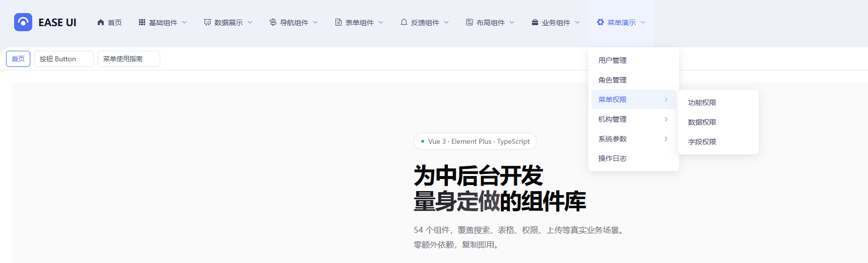Collapse the 菜单演示 dropdown chevron
The width and height of the screenshot is (868, 263).
[643, 22]
